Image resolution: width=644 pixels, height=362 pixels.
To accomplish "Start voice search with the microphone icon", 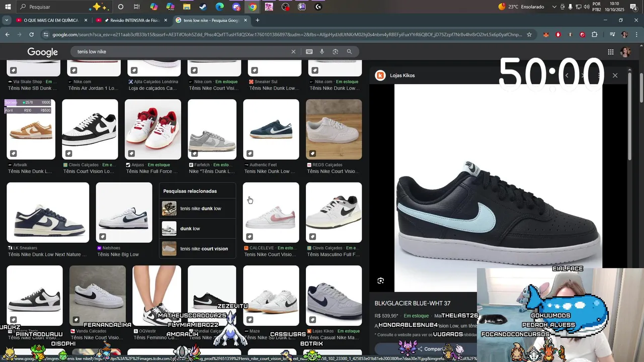I will point(322,52).
